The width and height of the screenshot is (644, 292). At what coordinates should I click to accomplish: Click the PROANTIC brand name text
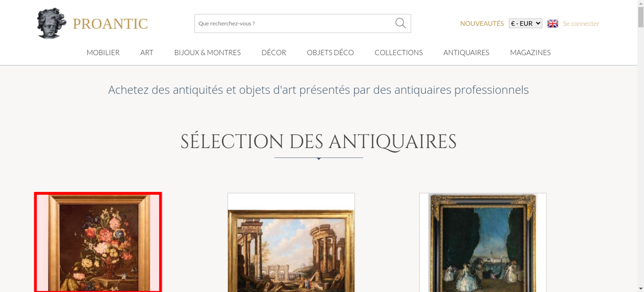point(110,24)
